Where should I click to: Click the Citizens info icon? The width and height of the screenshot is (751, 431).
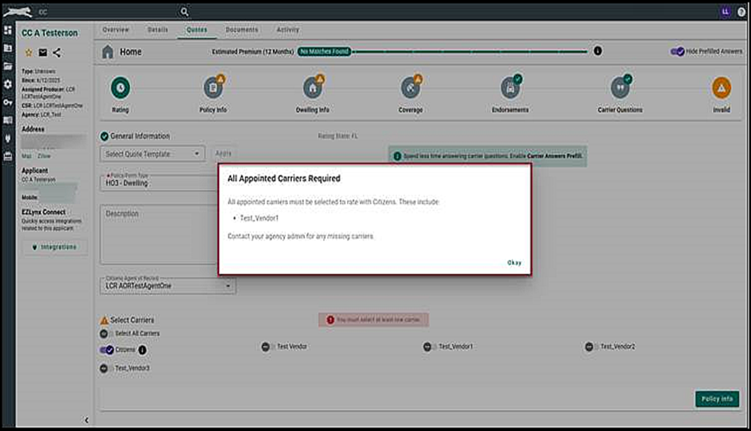[x=142, y=350]
